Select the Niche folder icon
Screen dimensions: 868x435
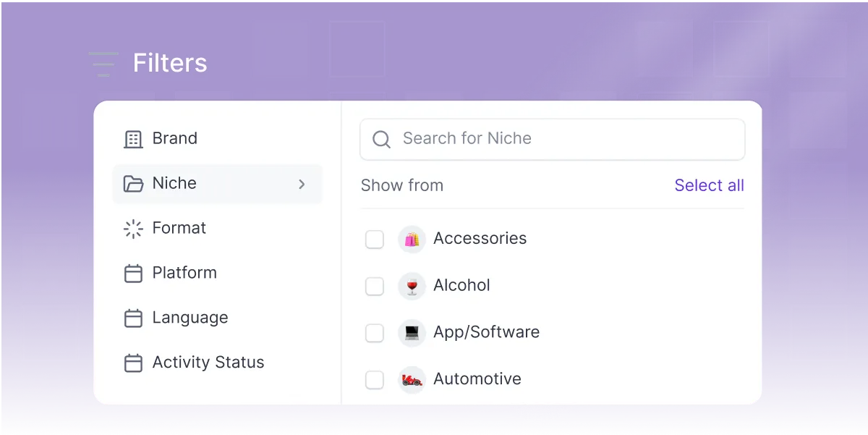134,183
